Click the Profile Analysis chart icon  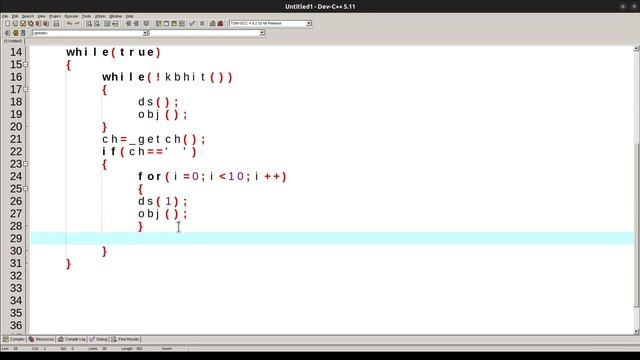[213, 23]
